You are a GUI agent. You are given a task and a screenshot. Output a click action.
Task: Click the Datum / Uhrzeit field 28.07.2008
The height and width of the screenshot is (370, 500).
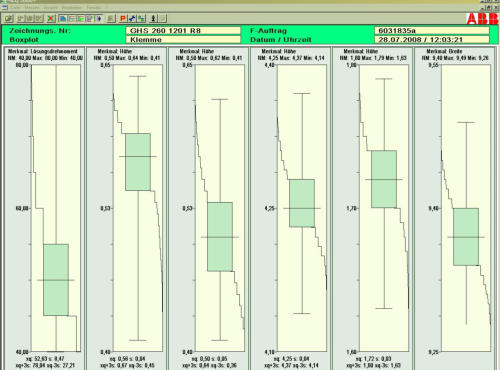coord(432,40)
